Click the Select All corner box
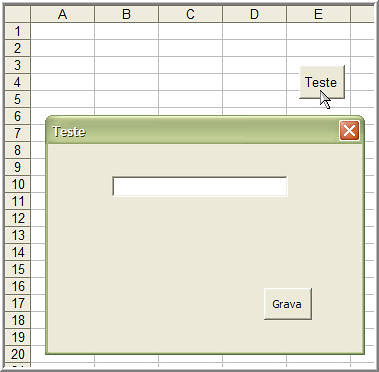The width and height of the screenshot is (379, 372). [x=17, y=14]
